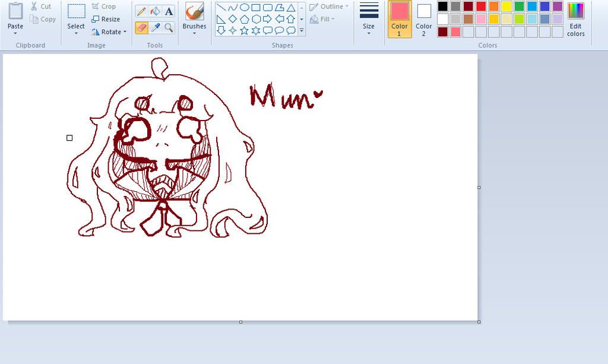Select the Left arrow shape

coord(279,19)
